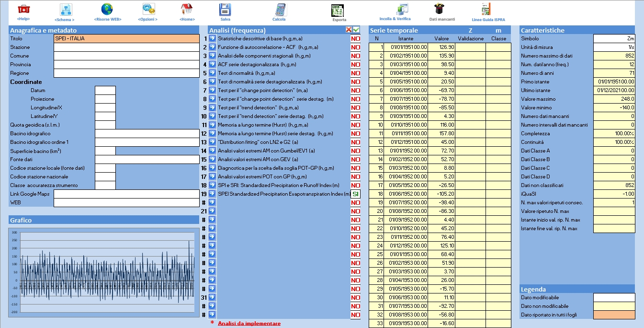Toggle NO for Statistiche descrittive di base
Image resolution: width=644 pixels, height=328 pixels.
click(356, 39)
